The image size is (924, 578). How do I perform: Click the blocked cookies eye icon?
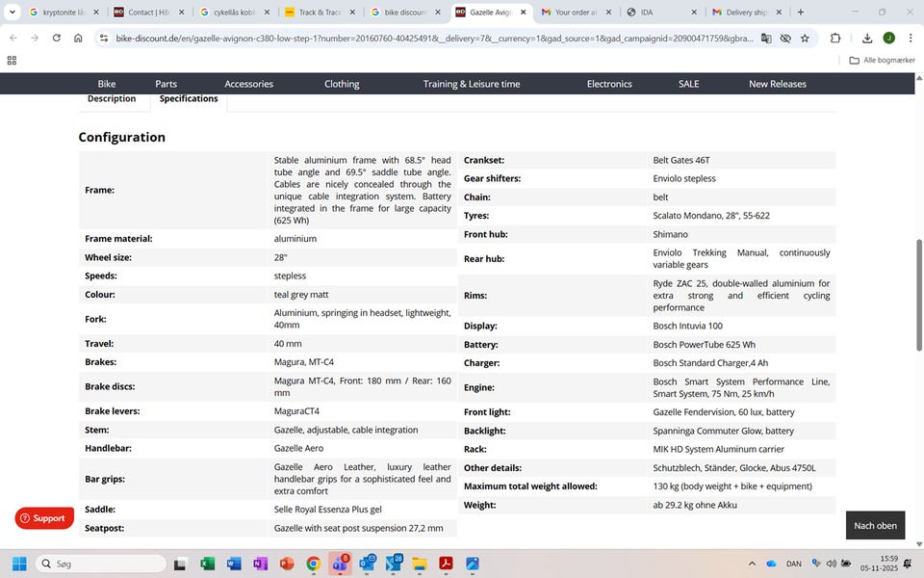pos(785,38)
